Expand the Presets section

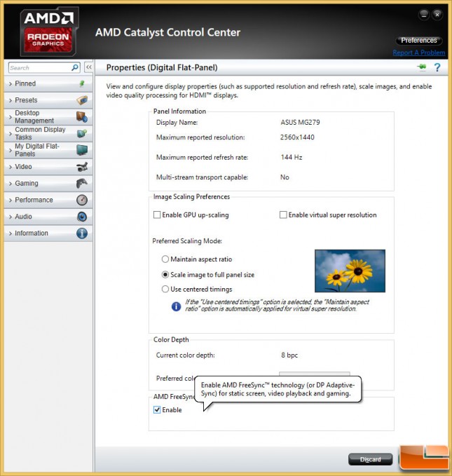(x=48, y=100)
